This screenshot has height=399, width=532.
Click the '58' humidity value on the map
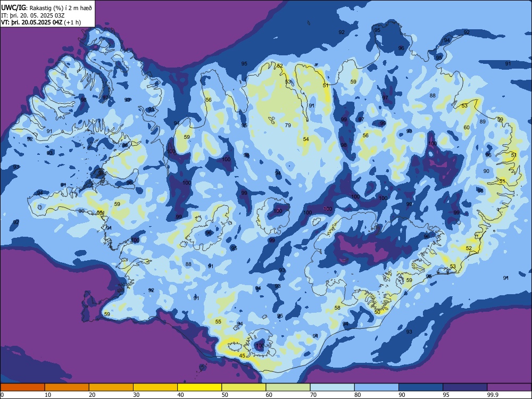coord(337,307)
